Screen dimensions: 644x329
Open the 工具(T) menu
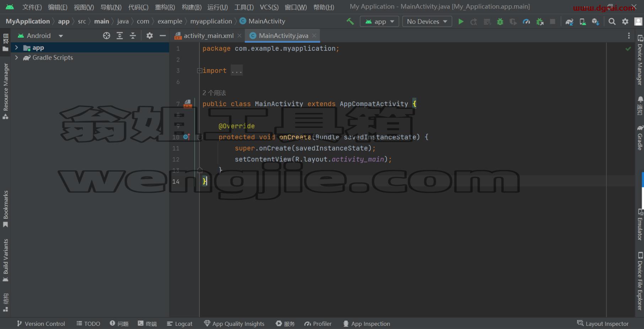pyautogui.click(x=244, y=7)
